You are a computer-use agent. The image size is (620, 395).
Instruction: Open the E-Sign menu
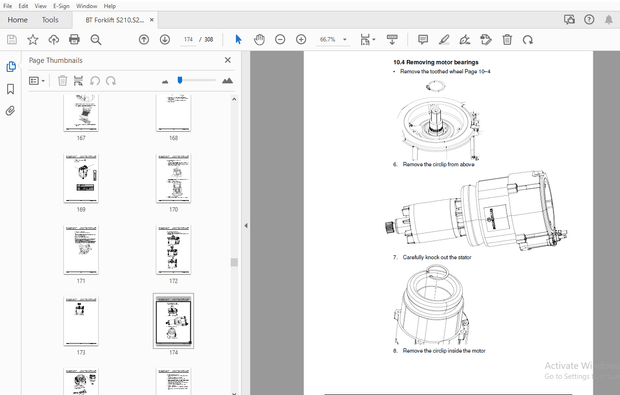tap(61, 6)
